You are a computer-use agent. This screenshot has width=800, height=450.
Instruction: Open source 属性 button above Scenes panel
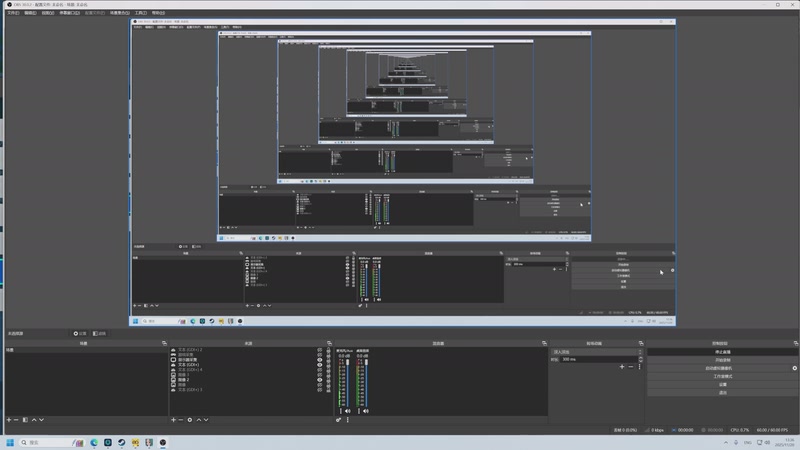tap(80, 334)
